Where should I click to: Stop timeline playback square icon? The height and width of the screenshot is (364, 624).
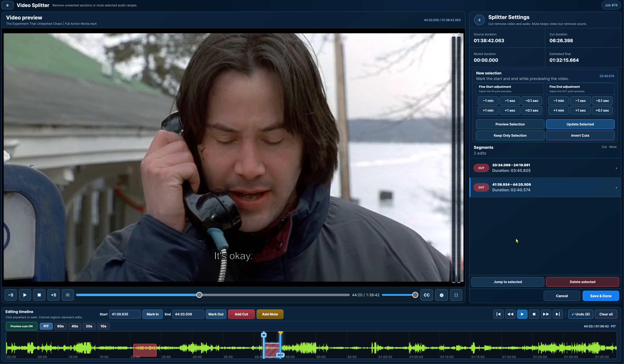click(x=534, y=314)
